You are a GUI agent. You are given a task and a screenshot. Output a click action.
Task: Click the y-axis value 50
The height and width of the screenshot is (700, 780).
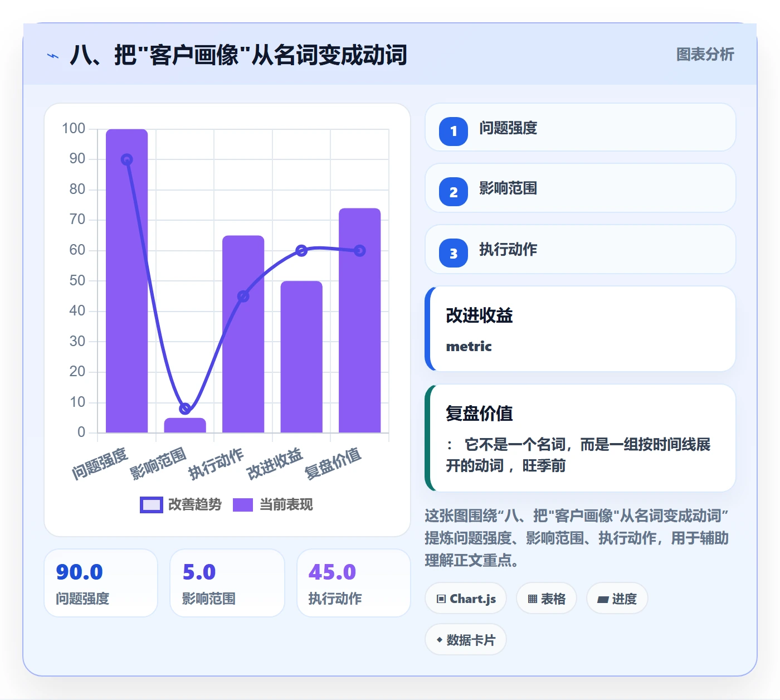77,280
